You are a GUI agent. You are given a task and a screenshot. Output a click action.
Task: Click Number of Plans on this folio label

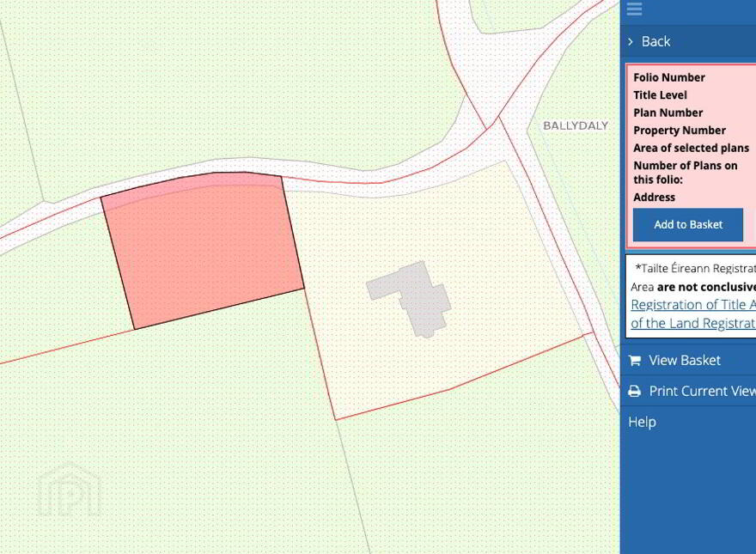(686, 173)
